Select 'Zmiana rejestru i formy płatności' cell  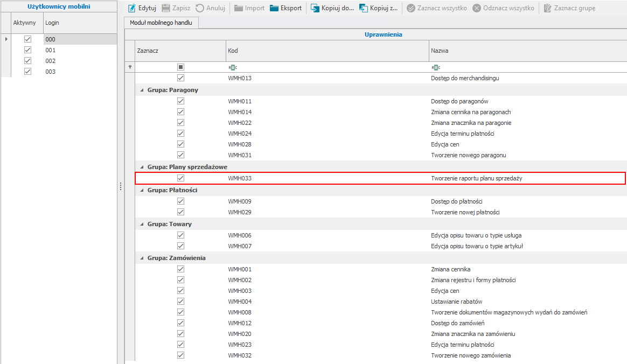coord(528,280)
